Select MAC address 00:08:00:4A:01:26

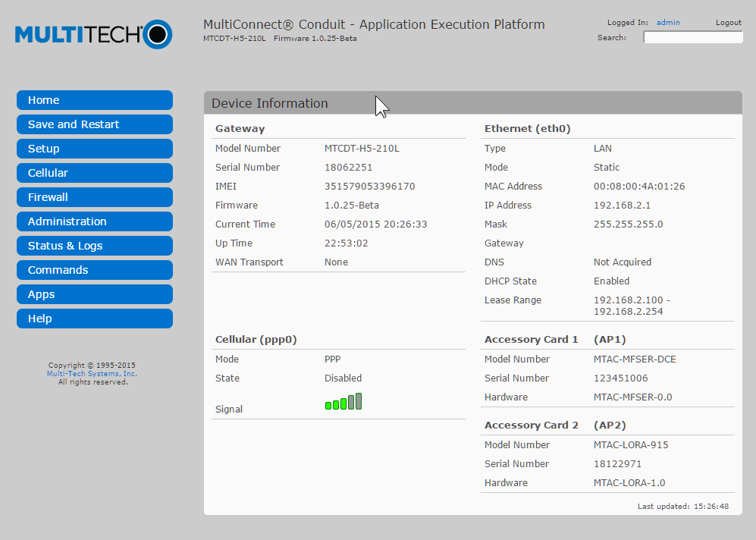639,186
